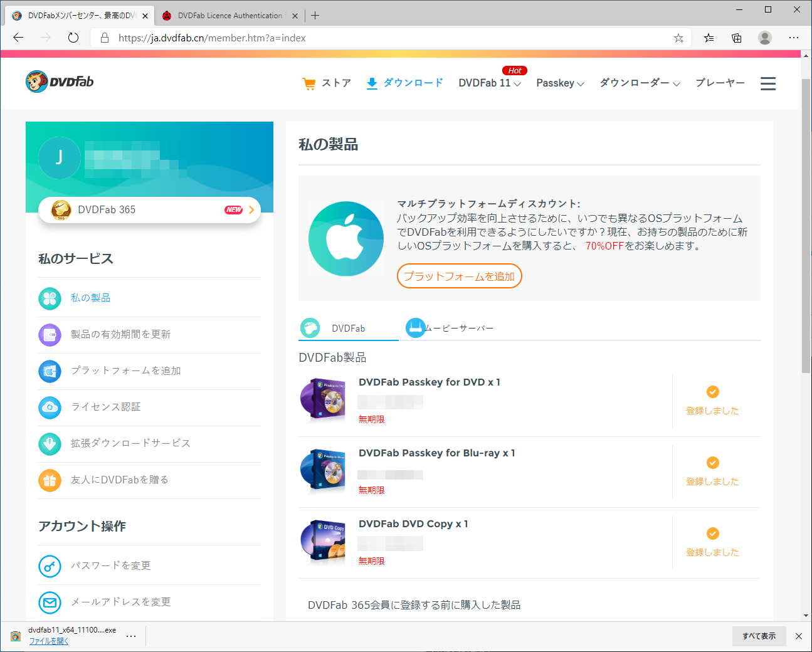Click the Passkey for DVD product thumbnail
This screenshot has height=652, width=812.
click(324, 399)
